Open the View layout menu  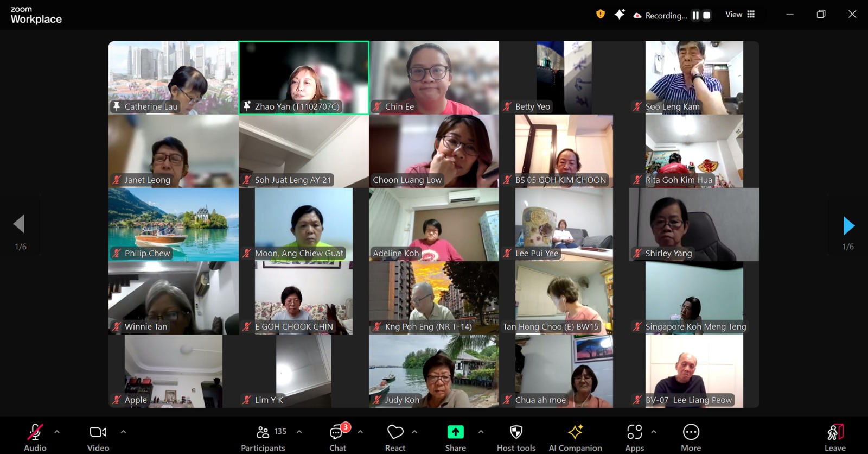pos(740,15)
